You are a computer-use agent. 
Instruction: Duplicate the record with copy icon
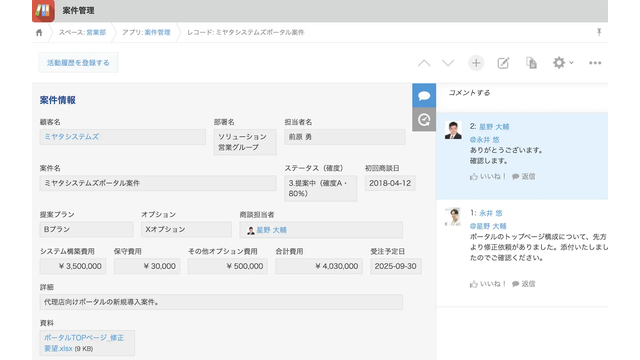tap(531, 63)
